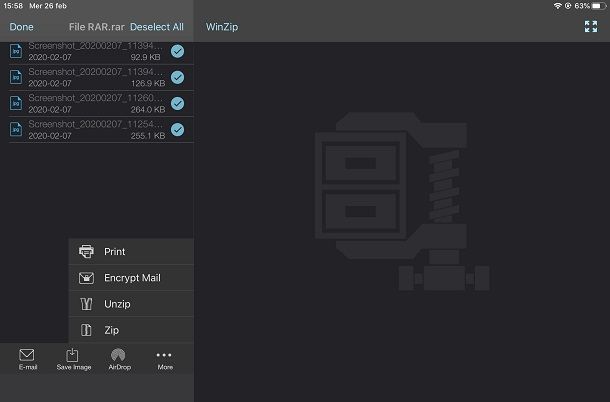This screenshot has height=402, width=610.
Task: Tap the 15:58 clock in status bar
Action: 13,6
